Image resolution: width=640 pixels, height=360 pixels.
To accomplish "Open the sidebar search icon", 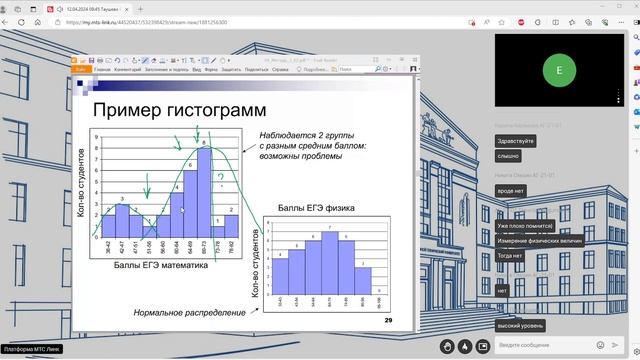I will pyautogui.click(x=636, y=37).
